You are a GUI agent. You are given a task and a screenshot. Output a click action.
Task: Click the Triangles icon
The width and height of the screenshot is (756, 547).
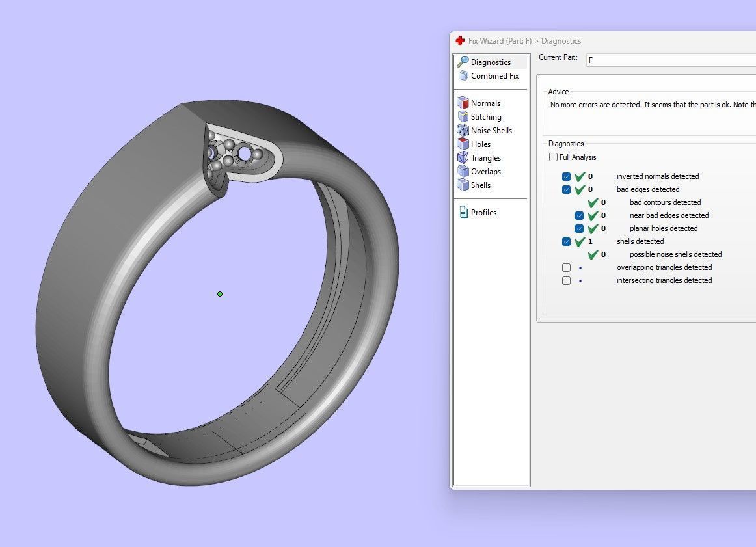[x=463, y=157]
